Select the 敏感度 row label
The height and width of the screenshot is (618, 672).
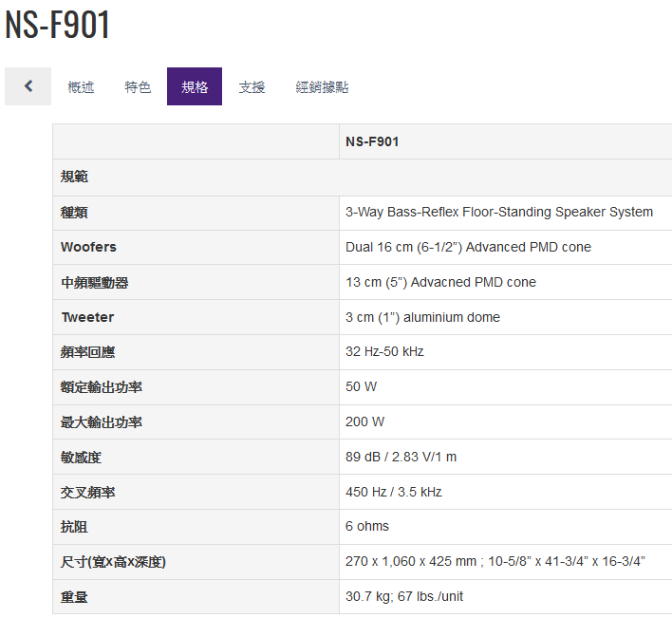click(x=81, y=458)
